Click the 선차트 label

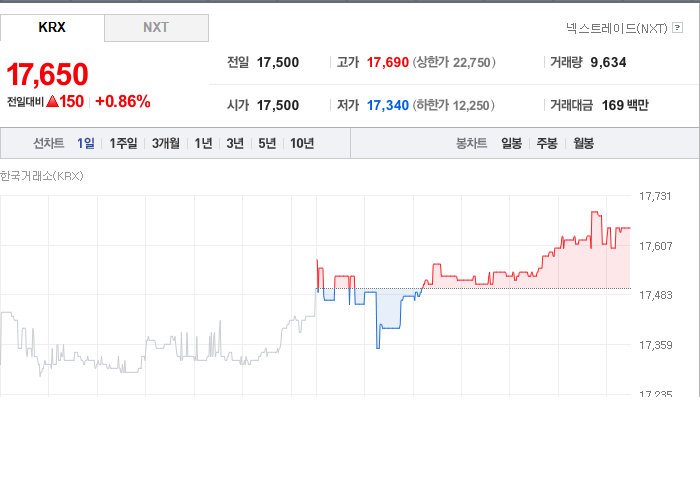(49, 143)
